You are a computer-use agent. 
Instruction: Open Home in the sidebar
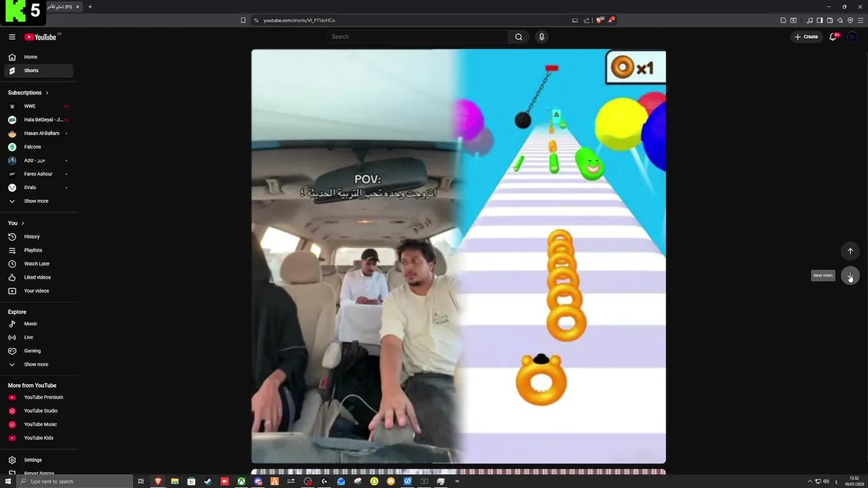39,57
